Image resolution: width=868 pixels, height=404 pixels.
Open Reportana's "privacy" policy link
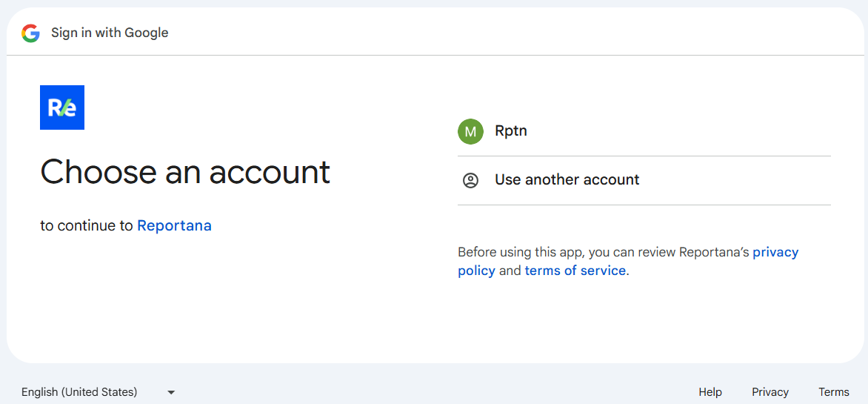tap(775, 252)
